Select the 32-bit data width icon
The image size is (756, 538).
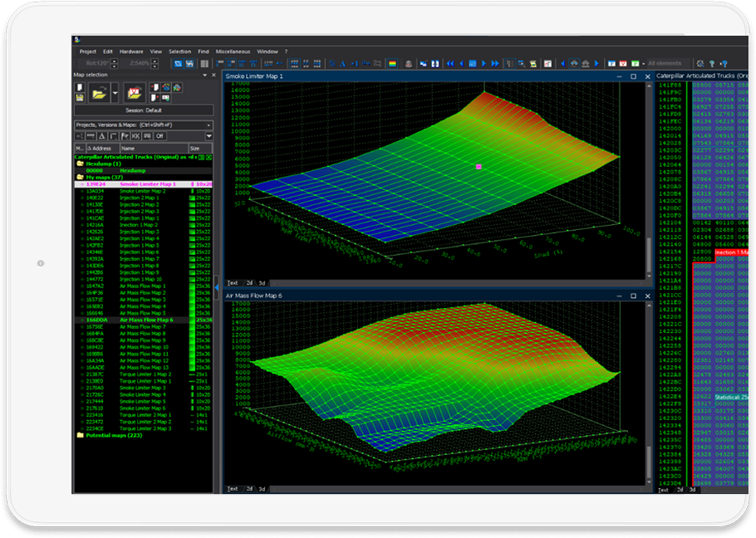pos(242,64)
